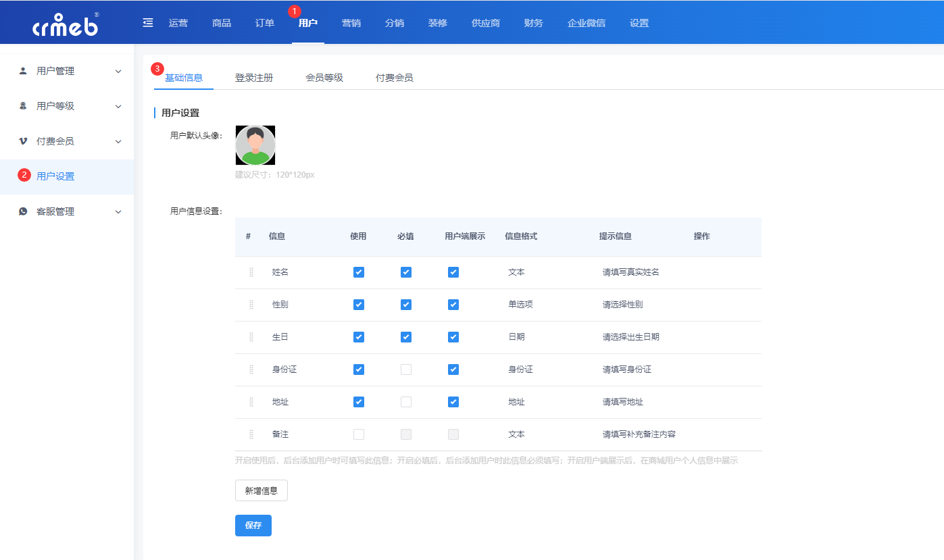Uncheck 用户端展示 for 生日
Screen dimensions: 944x560
pyautogui.click(x=453, y=336)
